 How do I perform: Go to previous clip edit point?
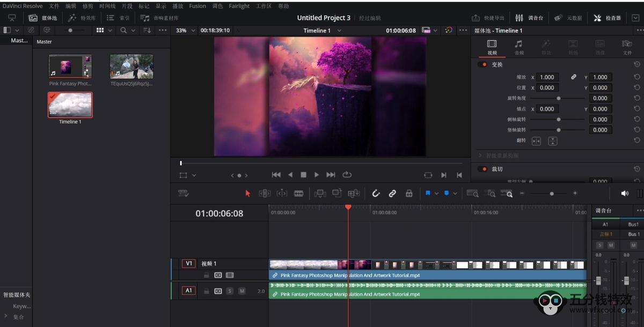coord(459,175)
